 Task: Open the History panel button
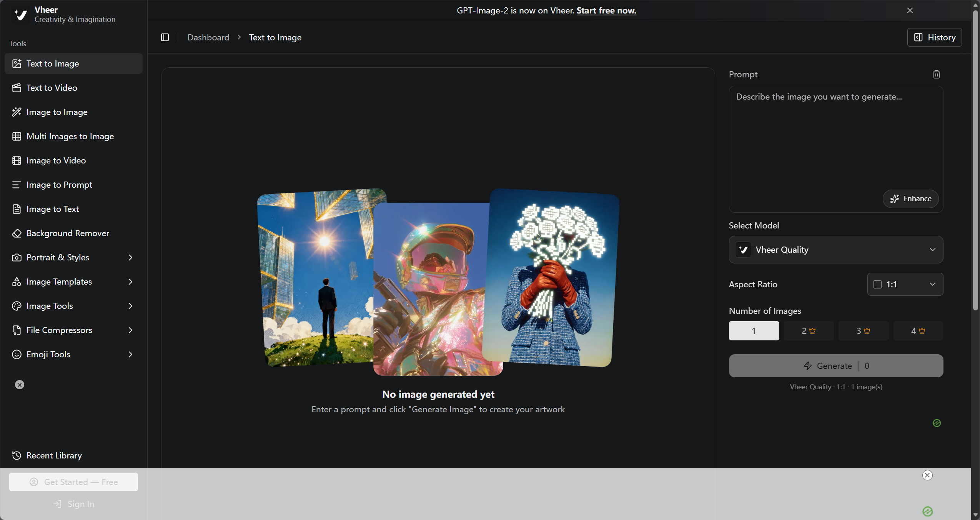pos(934,37)
